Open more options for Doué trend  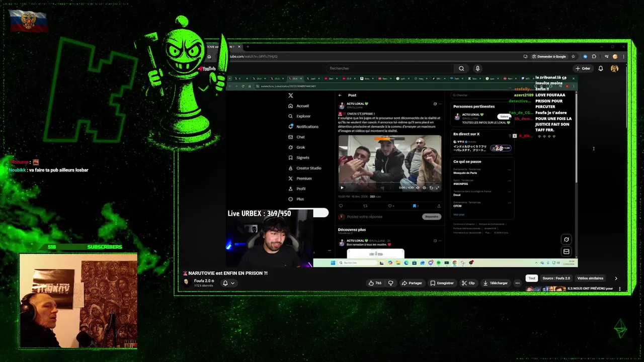point(510,192)
